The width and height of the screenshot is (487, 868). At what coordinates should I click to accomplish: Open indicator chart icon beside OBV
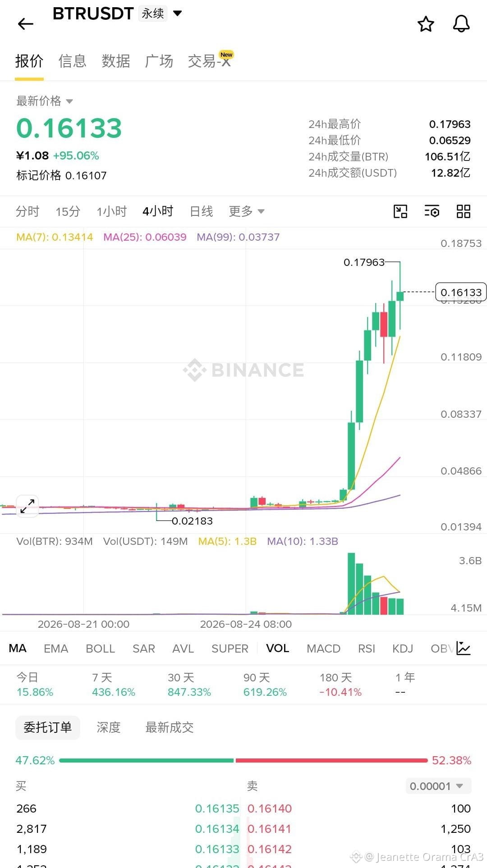(x=464, y=648)
